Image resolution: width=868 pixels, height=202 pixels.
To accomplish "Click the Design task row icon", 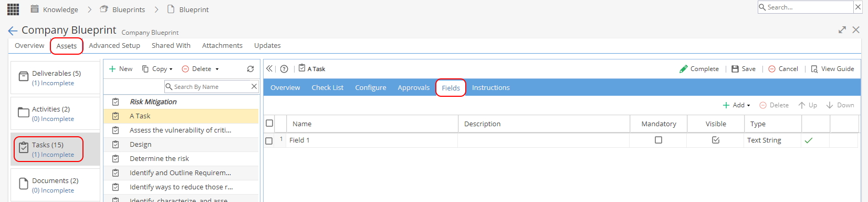I will pyautogui.click(x=116, y=144).
